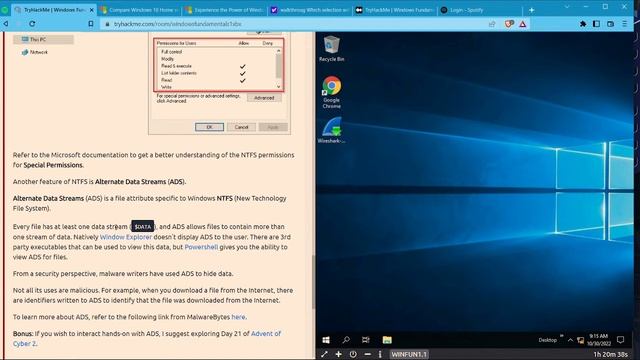
Task: Show machine information icon
Action: 380,354
